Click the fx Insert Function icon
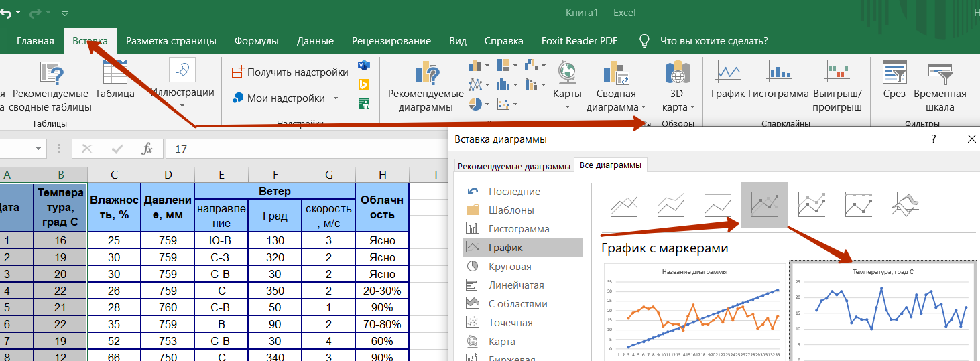The height and width of the screenshot is (361, 980). point(147,149)
